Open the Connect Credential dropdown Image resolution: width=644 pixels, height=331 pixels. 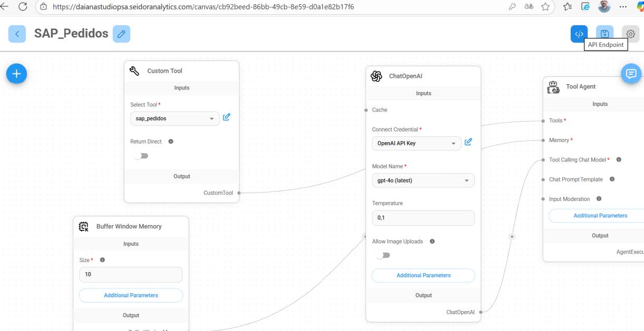point(416,143)
